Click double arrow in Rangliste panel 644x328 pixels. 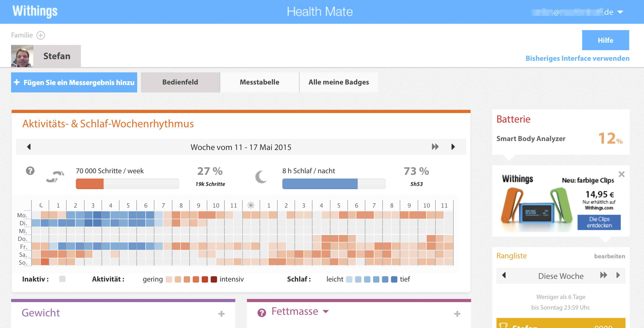[x=603, y=275]
